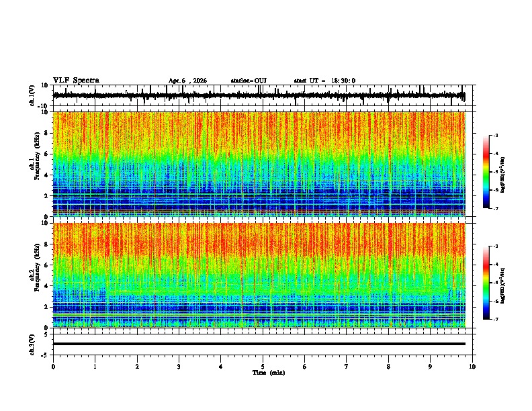Click time axis tick label "6"

[305, 367]
